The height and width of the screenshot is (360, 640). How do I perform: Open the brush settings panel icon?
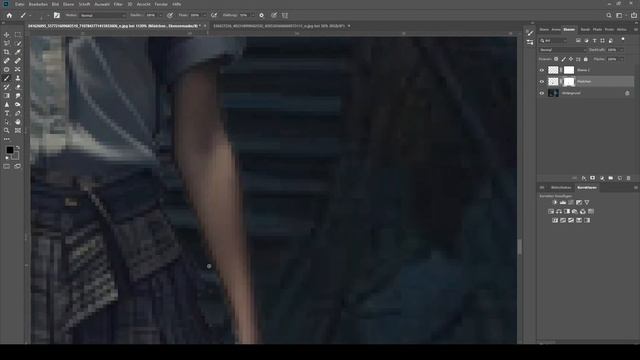(57, 15)
